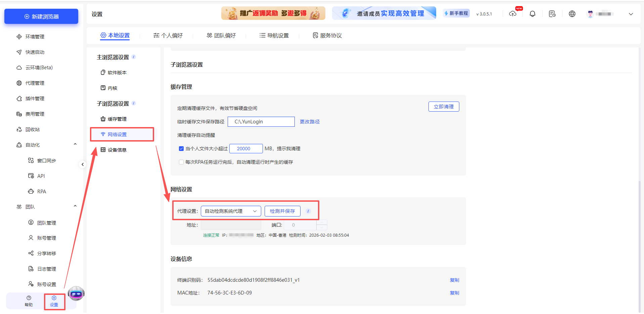Select 代理管理 from the left menu
644x314 pixels.
point(35,83)
